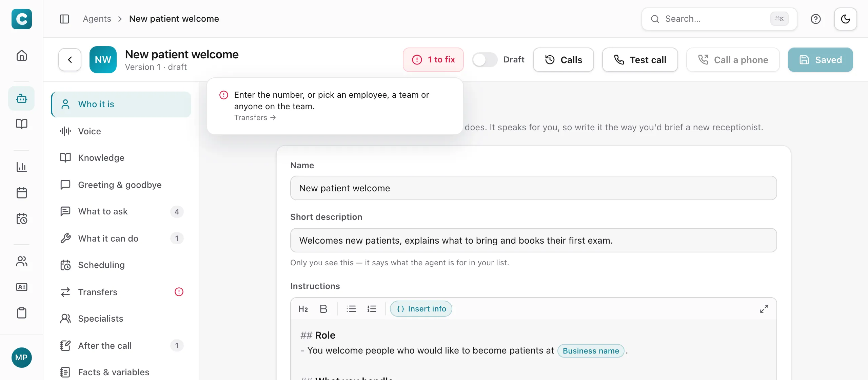Click the NW agent avatar
The height and width of the screenshot is (380, 868).
(103, 60)
